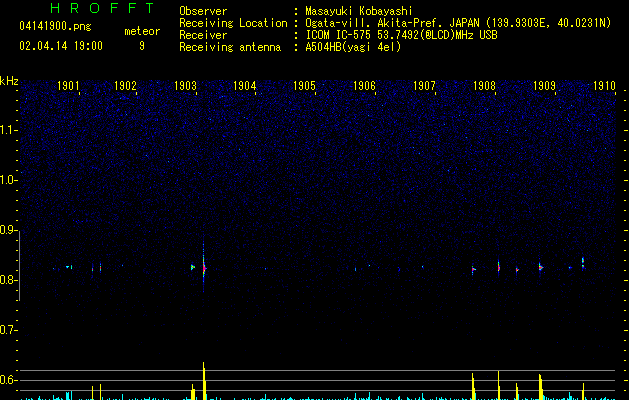Click the A504HB(yagi 4el) antenna text
629x400 pixels.
(x=353, y=47)
